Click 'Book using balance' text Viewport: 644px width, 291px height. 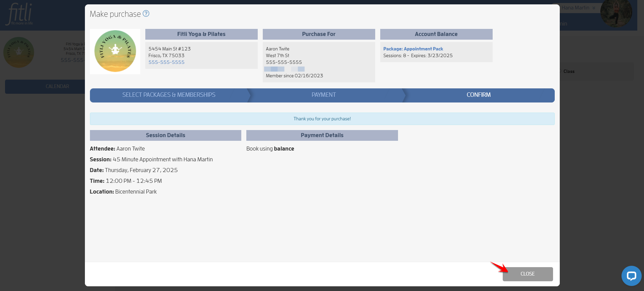tap(270, 149)
